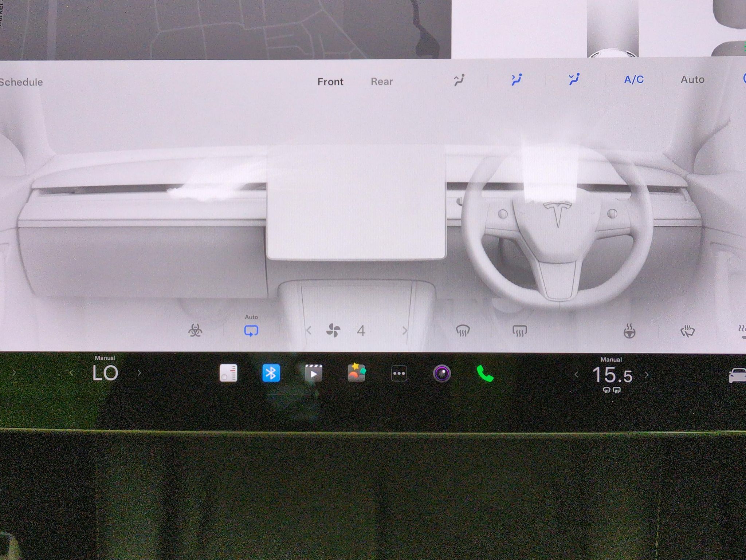Switch to the Rear climate tab
This screenshot has width=746, height=560.
[x=382, y=82]
